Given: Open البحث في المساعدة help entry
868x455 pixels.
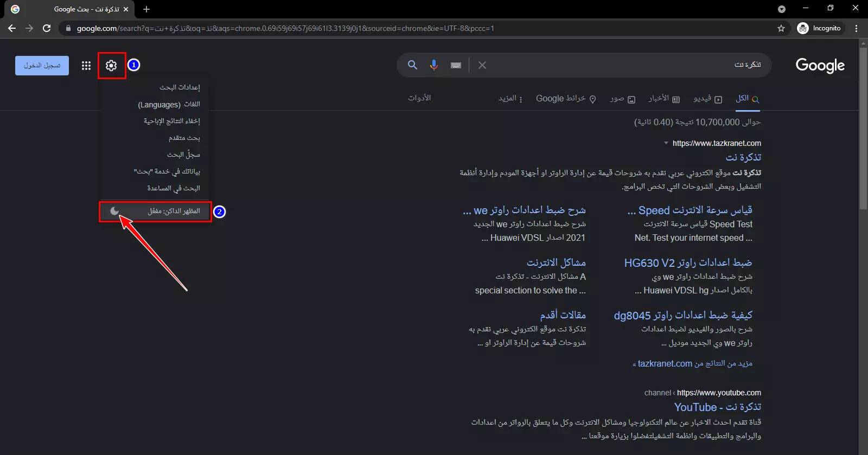Looking at the screenshot, I should 174,188.
